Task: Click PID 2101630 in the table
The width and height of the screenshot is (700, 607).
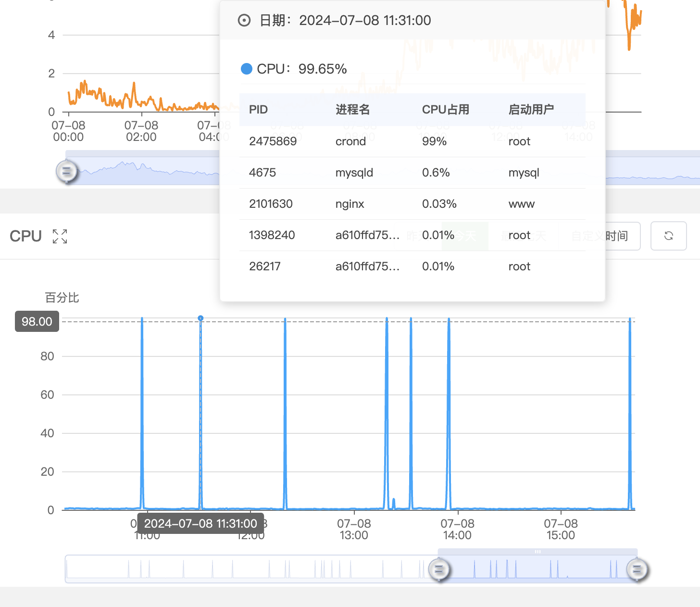Action: click(x=271, y=204)
